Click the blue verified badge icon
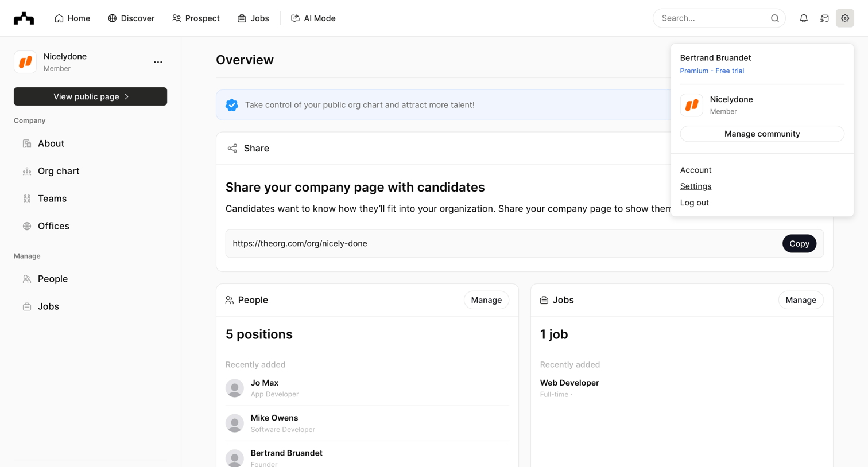This screenshot has height=467, width=868. pos(232,105)
